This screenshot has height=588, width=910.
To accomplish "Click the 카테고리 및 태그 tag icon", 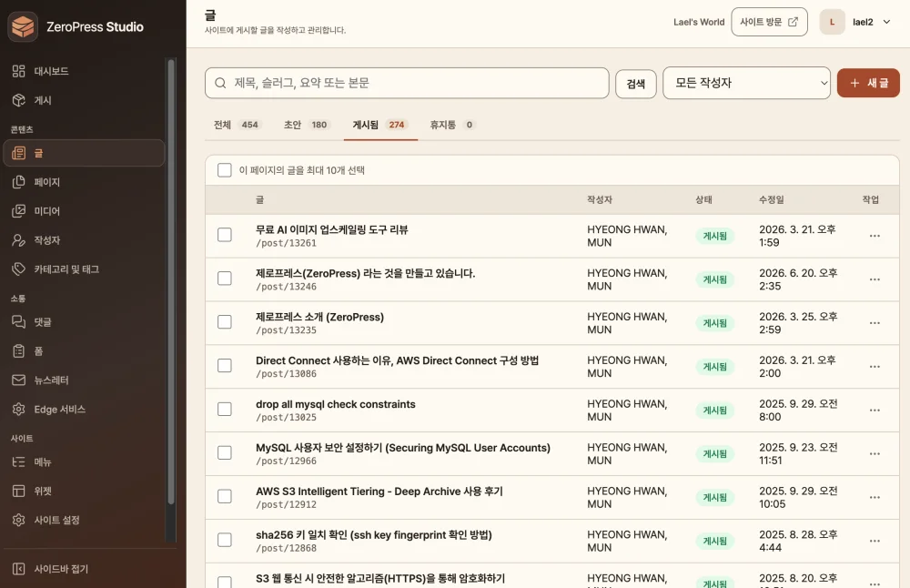I will pos(18,269).
